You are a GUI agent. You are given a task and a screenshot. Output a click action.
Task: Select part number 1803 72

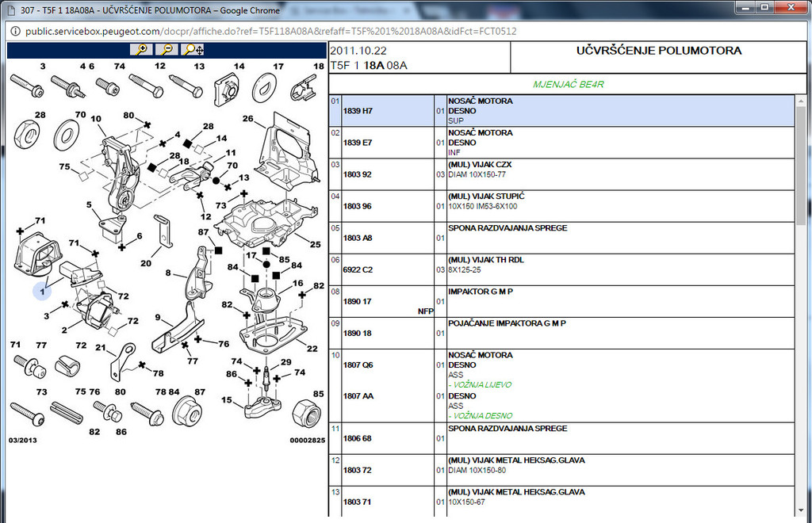point(358,470)
